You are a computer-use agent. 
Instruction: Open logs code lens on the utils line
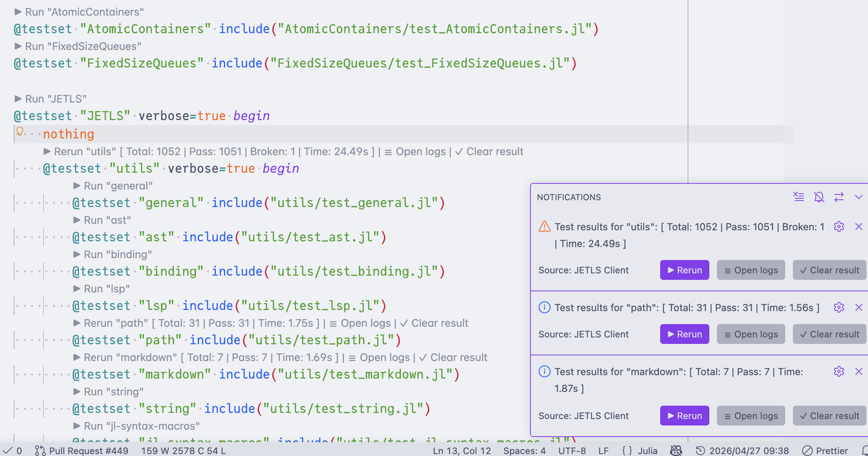(x=415, y=151)
